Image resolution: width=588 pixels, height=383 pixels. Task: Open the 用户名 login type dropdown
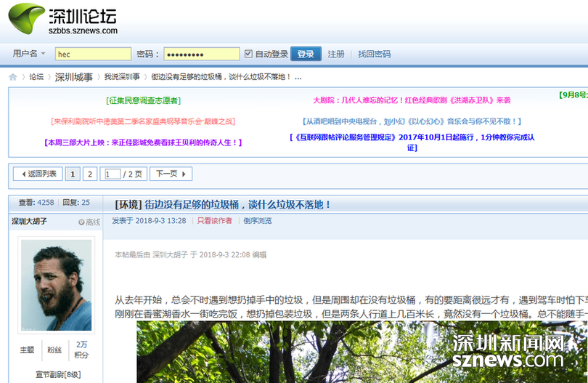pyautogui.click(x=29, y=54)
